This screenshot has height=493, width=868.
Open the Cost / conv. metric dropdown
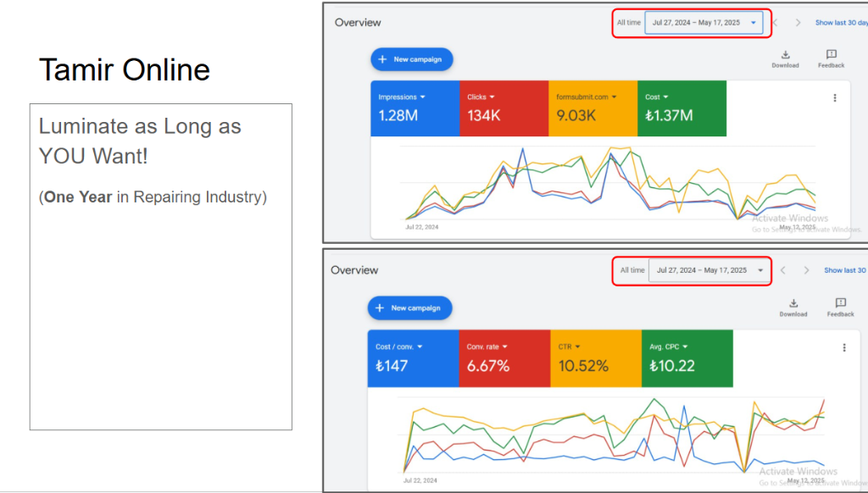(x=398, y=347)
